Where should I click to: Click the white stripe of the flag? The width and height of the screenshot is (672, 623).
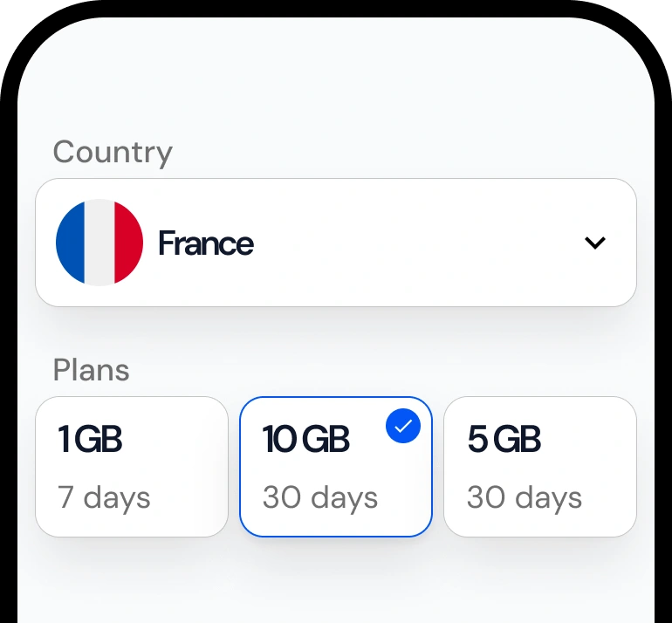click(x=99, y=243)
